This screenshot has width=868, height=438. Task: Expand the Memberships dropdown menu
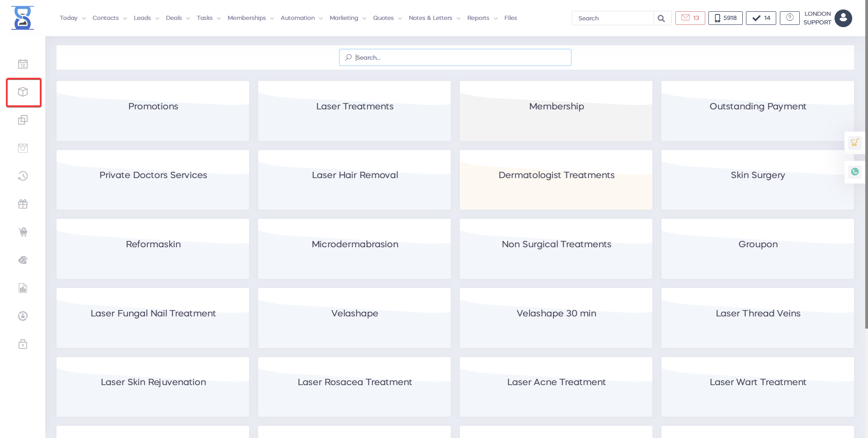tap(250, 18)
